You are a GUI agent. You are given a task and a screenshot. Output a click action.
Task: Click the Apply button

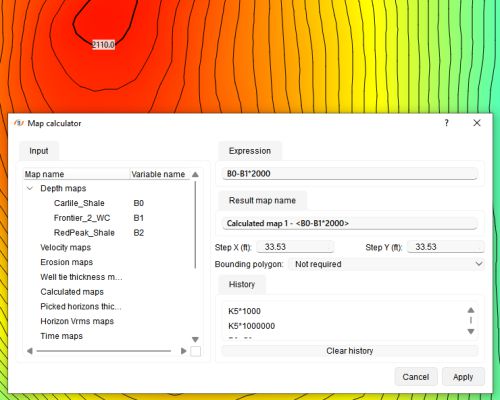tap(463, 377)
